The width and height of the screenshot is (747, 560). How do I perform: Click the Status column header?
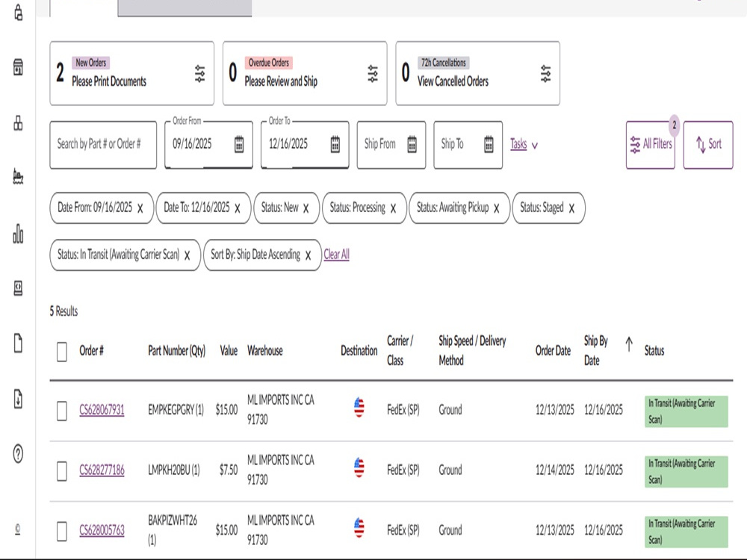[654, 351]
